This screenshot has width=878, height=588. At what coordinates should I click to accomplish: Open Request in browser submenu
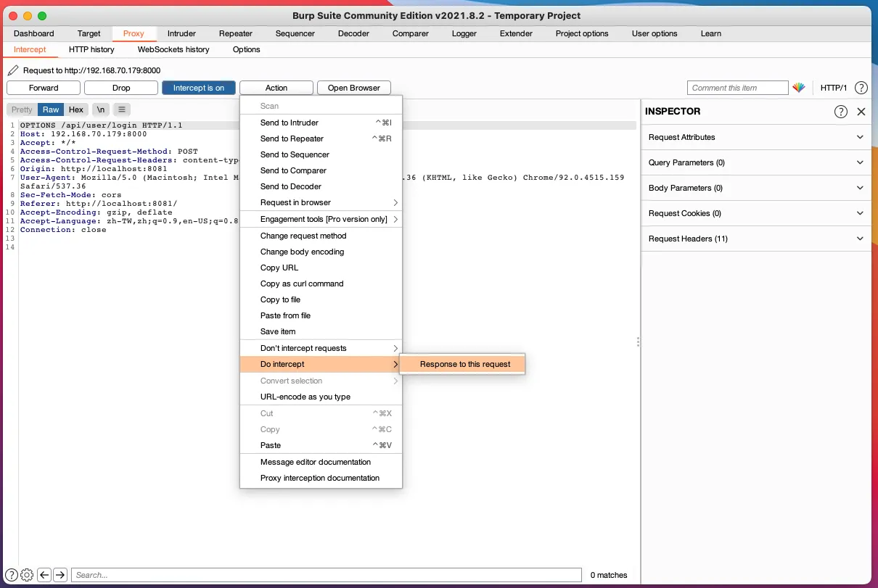tap(321, 202)
